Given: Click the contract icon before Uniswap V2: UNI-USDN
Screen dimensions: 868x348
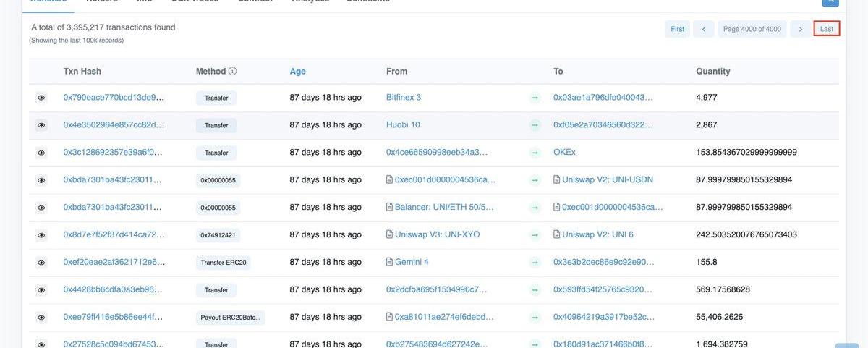Looking at the screenshot, I should pyautogui.click(x=557, y=179).
